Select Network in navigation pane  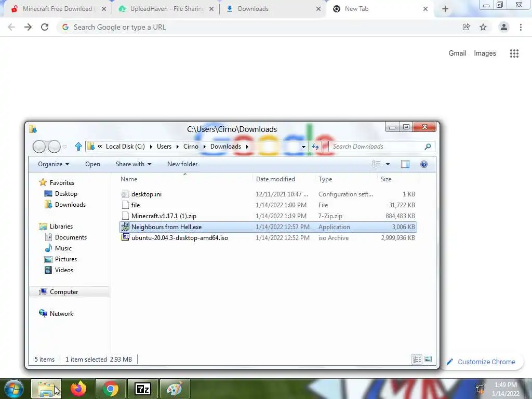click(56, 313)
